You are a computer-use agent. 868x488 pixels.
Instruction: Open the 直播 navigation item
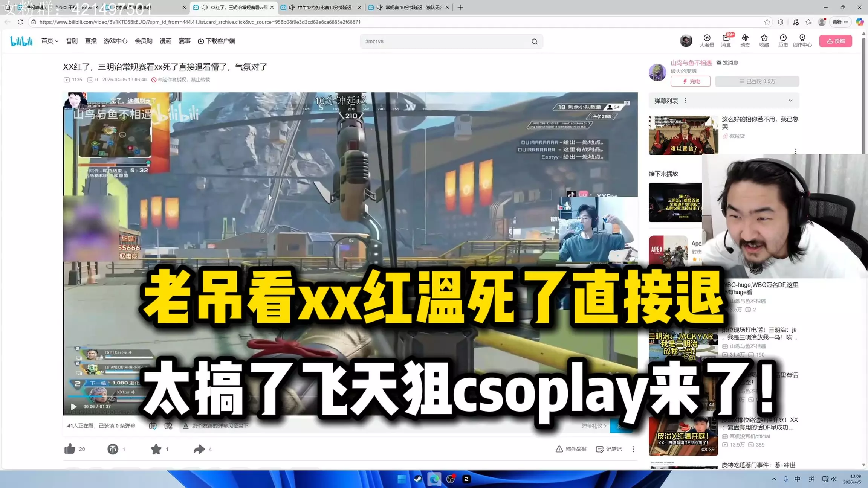tap(91, 41)
